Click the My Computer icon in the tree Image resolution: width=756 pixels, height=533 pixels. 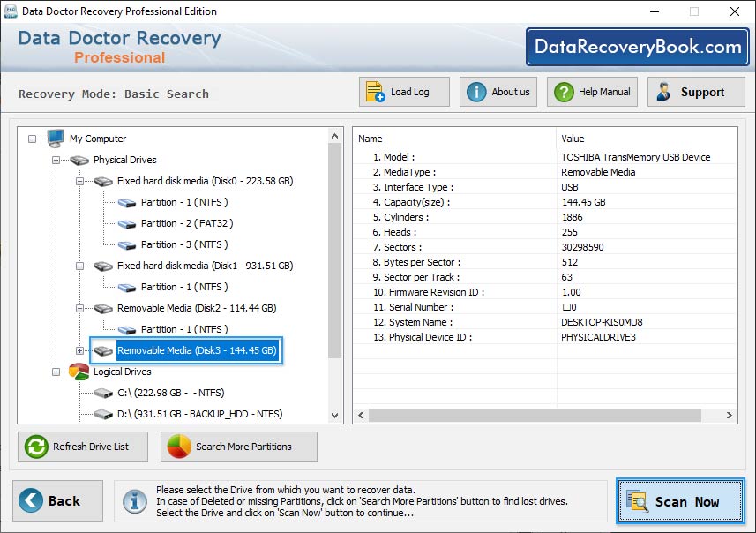pyautogui.click(x=52, y=139)
